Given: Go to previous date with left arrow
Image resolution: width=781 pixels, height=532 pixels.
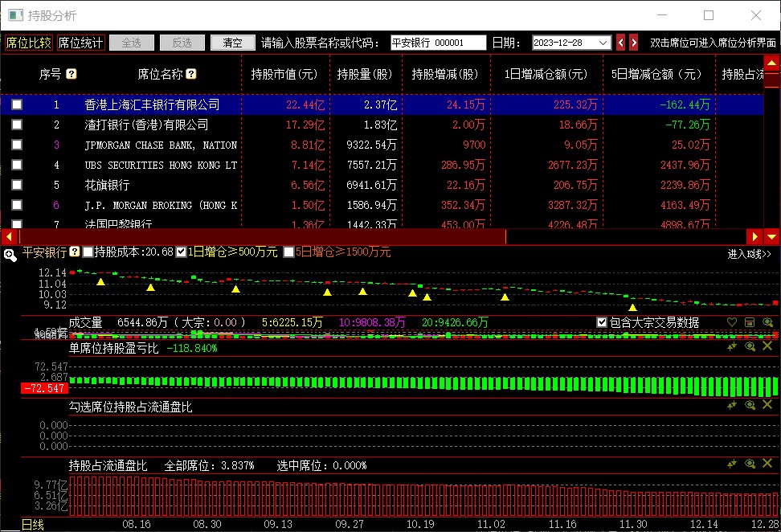Looking at the screenshot, I should (620, 43).
